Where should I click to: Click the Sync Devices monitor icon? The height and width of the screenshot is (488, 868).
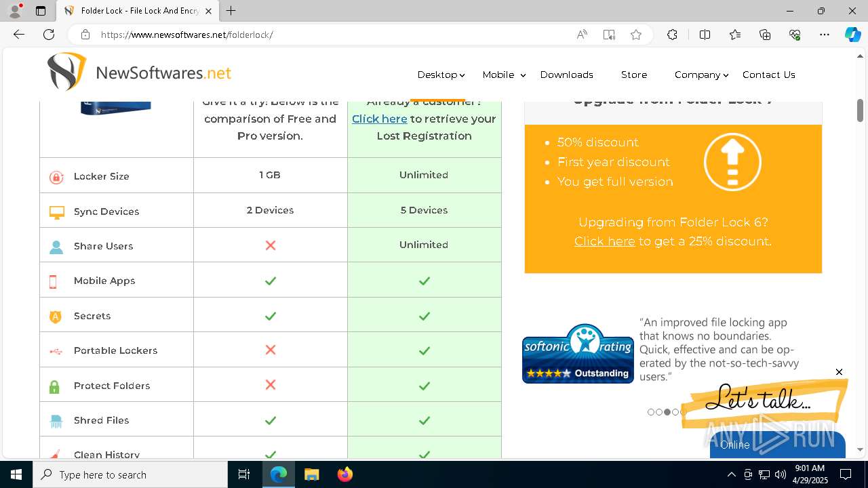(56, 212)
